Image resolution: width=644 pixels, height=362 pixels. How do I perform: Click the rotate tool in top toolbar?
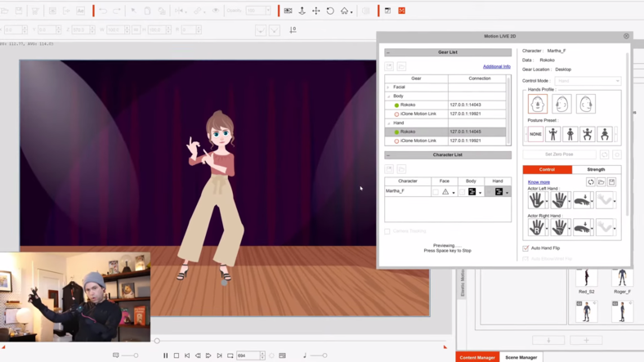coord(330,11)
